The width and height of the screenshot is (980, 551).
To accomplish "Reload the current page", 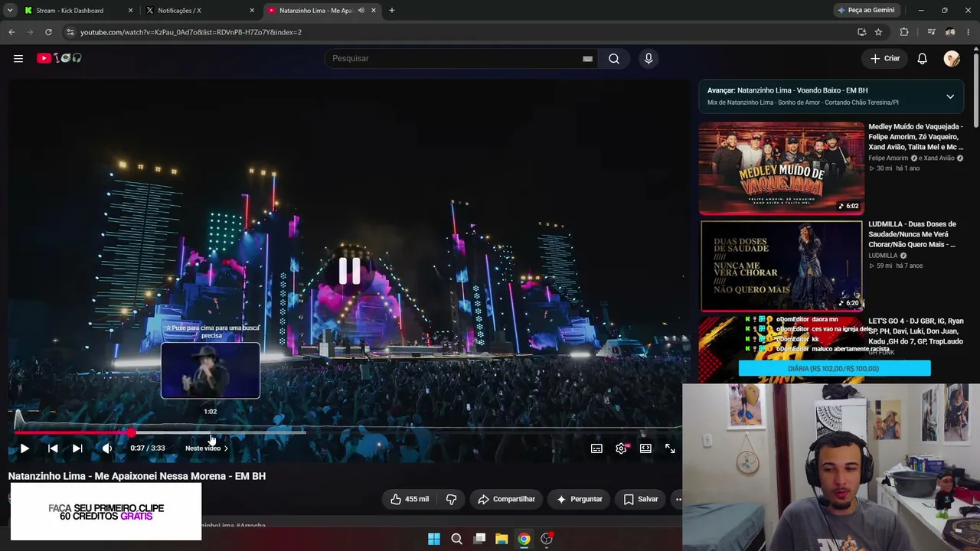I will tap(48, 32).
